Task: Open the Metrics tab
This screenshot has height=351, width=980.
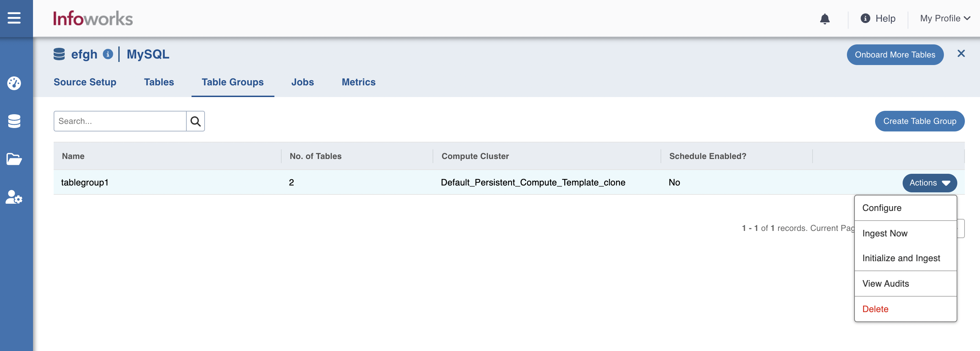Action: point(358,82)
